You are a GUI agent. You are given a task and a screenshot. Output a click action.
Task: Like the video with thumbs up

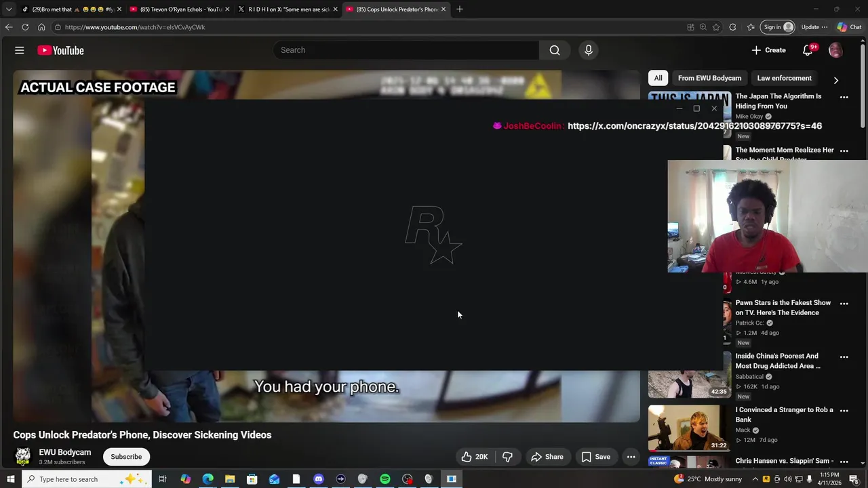475,457
